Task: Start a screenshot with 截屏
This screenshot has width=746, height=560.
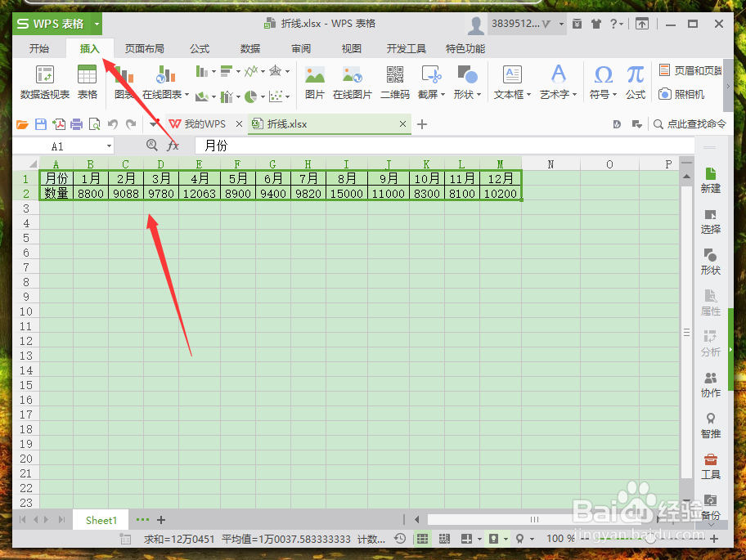Action: pyautogui.click(x=432, y=83)
